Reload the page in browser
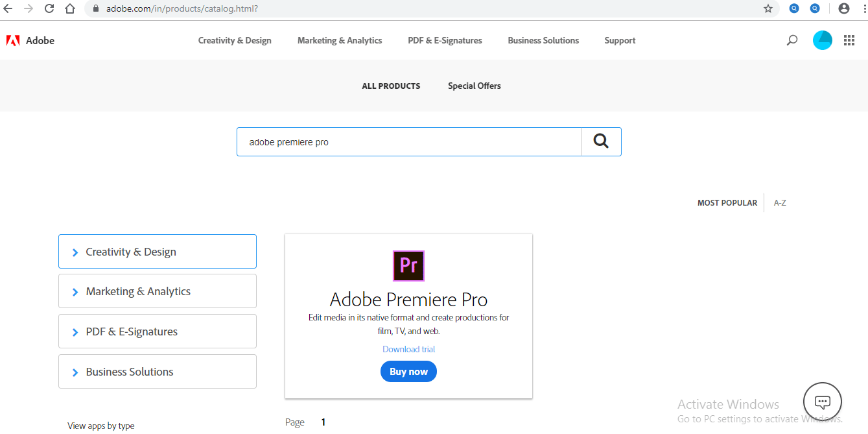The width and height of the screenshot is (868, 434). tap(49, 8)
